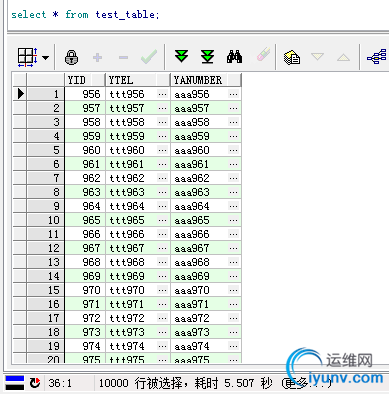Click the post changes checkmark icon
The width and height of the screenshot is (389, 394).
pyautogui.click(x=149, y=57)
